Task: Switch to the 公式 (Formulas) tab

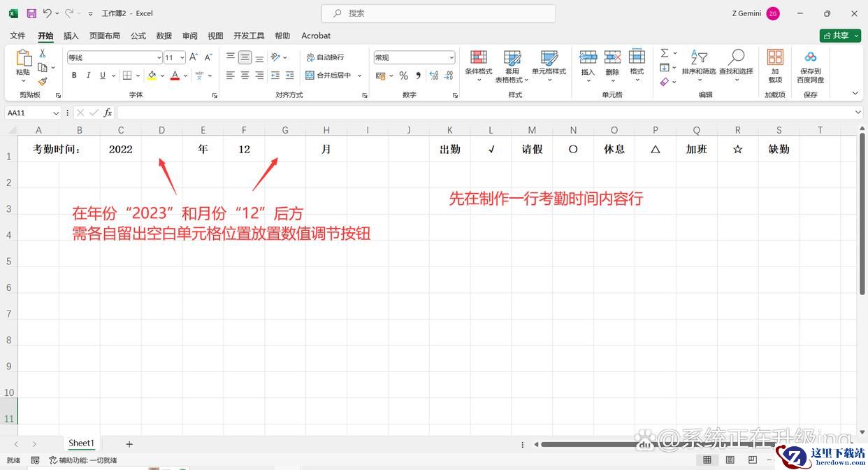Action: (138, 36)
